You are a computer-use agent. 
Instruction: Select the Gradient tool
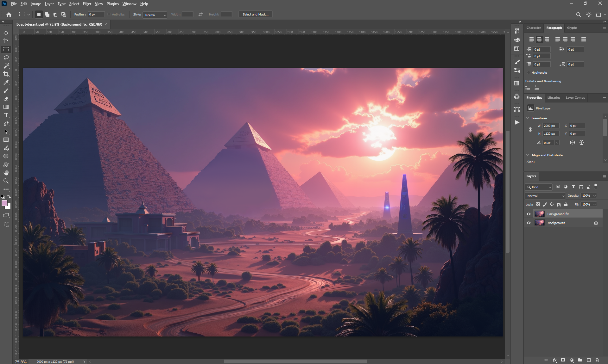[x=6, y=107]
